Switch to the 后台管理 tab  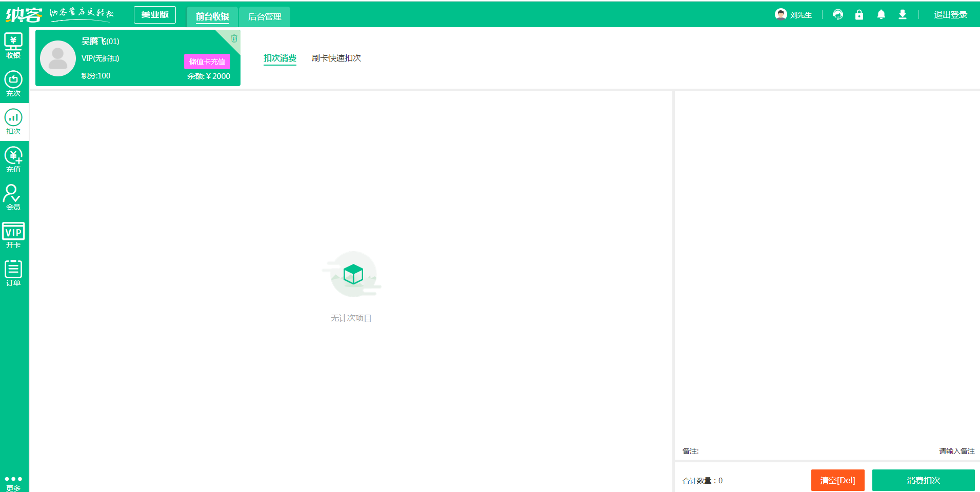click(x=265, y=16)
